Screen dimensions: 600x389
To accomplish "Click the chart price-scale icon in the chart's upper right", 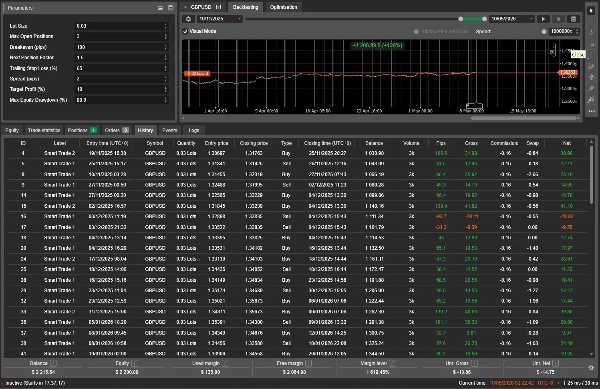I will [x=553, y=50].
